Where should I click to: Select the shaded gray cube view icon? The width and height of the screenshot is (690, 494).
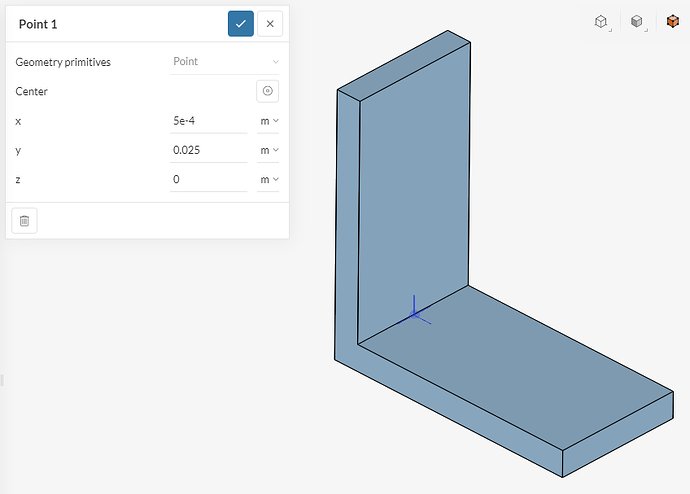point(637,22)
